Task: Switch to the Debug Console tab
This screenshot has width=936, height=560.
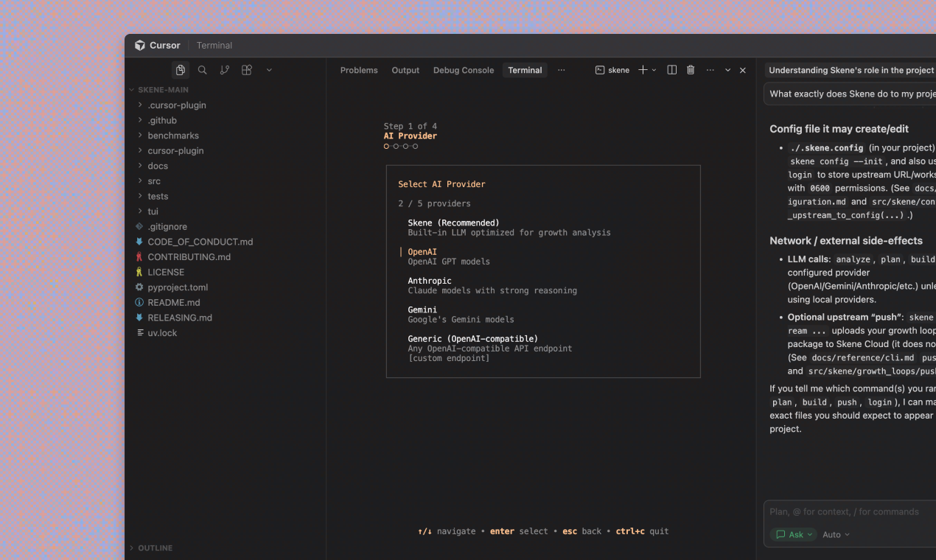Action: tap(464, 70)
